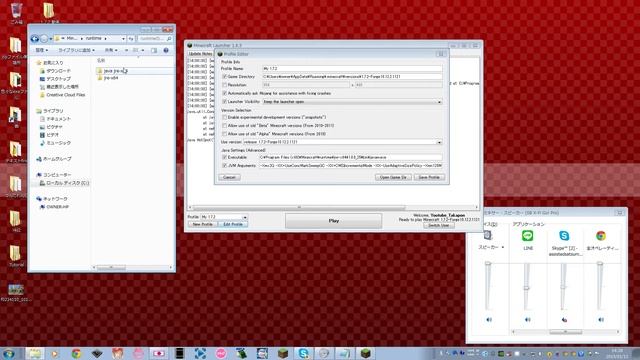
Task: Toggle the Explorer preview pane icon
Action: [154, 50]
